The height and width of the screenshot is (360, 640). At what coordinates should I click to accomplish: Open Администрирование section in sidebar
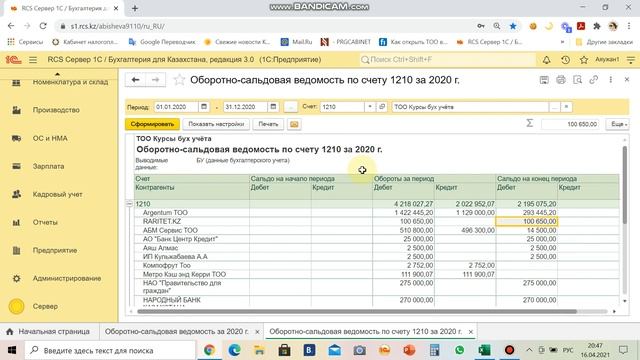coord(67,278)
